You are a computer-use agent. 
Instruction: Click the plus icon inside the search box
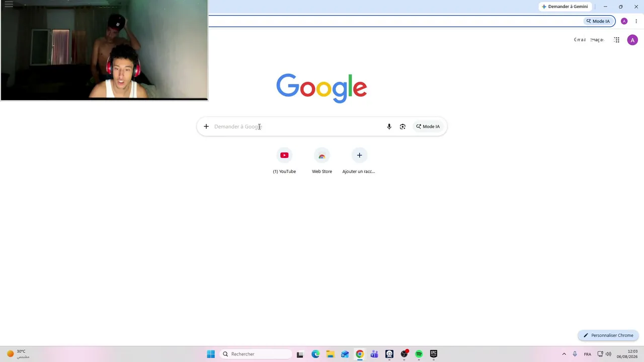click(206, 127)
